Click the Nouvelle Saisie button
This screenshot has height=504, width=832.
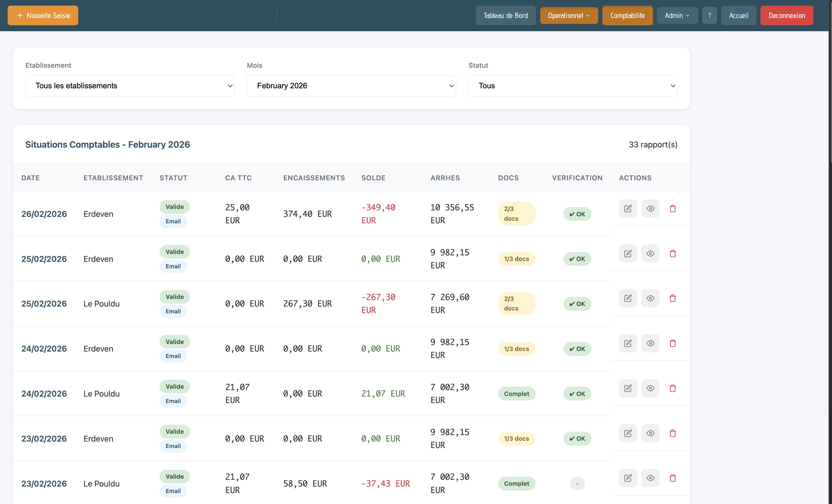pos(43,15)
